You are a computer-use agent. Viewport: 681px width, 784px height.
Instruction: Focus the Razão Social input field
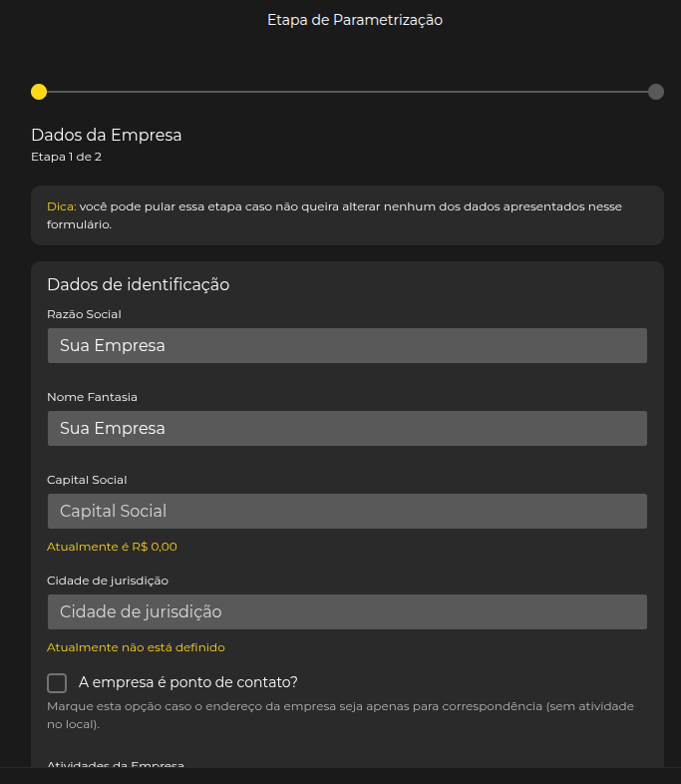[x=347, y=345]
